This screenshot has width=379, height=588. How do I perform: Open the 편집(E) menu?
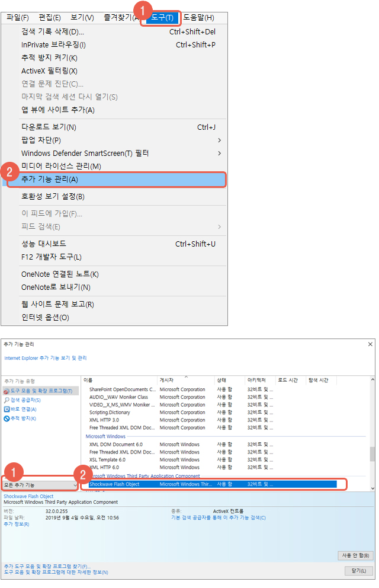pos(49,18)
